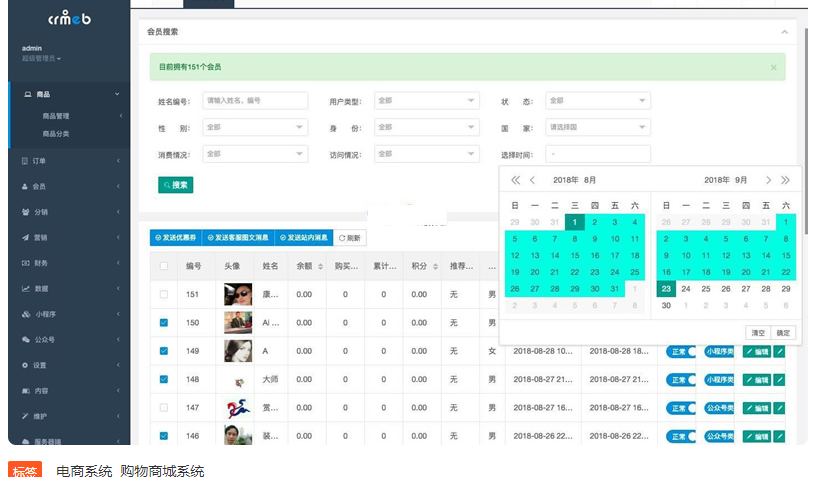Collapse the 会员搜索 panel
The height and width of the screenshot is (477, 817).
(x=784, y=32)
